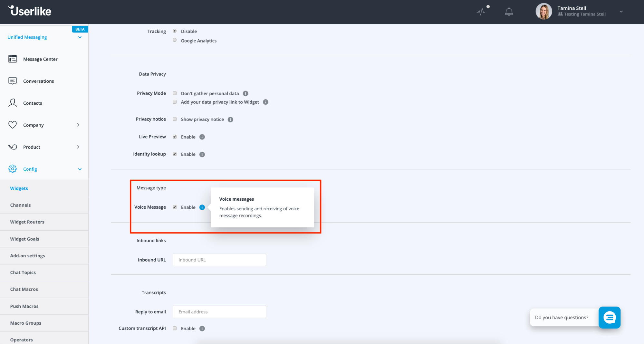Click the blue Voice Message info icon

[x=202, y=207]
